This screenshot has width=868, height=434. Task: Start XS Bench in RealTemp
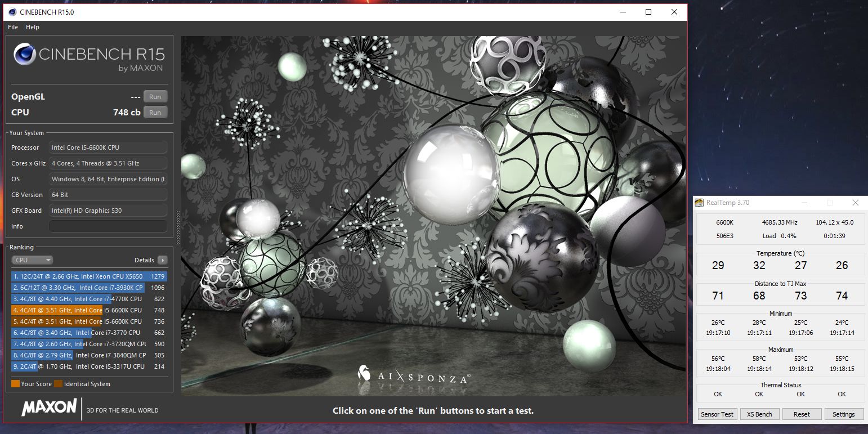point(759,414)
